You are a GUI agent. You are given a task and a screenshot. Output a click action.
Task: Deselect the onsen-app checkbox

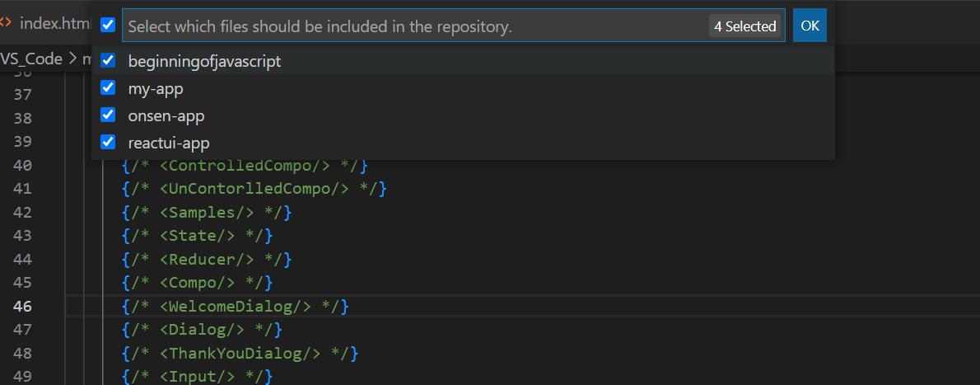click(x=108, y=115)
